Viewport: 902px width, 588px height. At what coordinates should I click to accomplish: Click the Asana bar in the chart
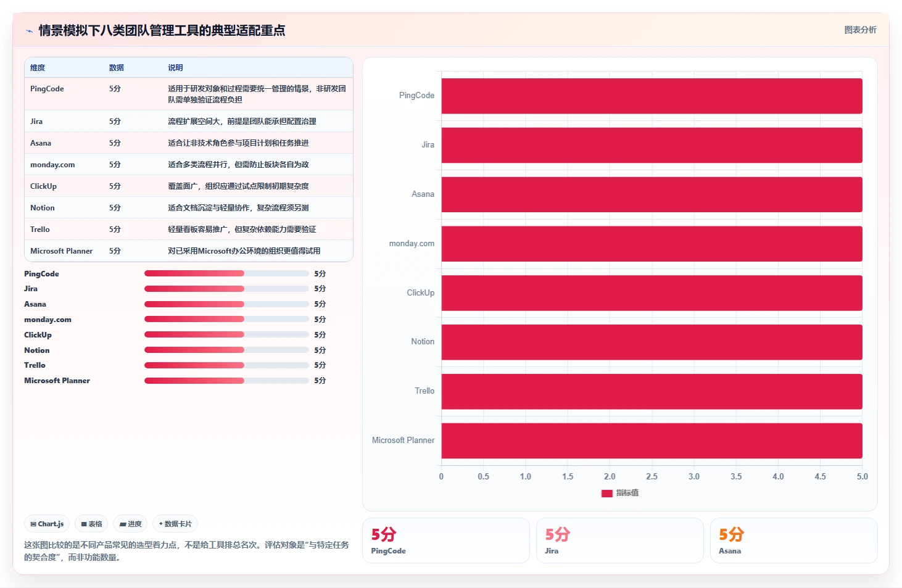(x=652, y=194)
